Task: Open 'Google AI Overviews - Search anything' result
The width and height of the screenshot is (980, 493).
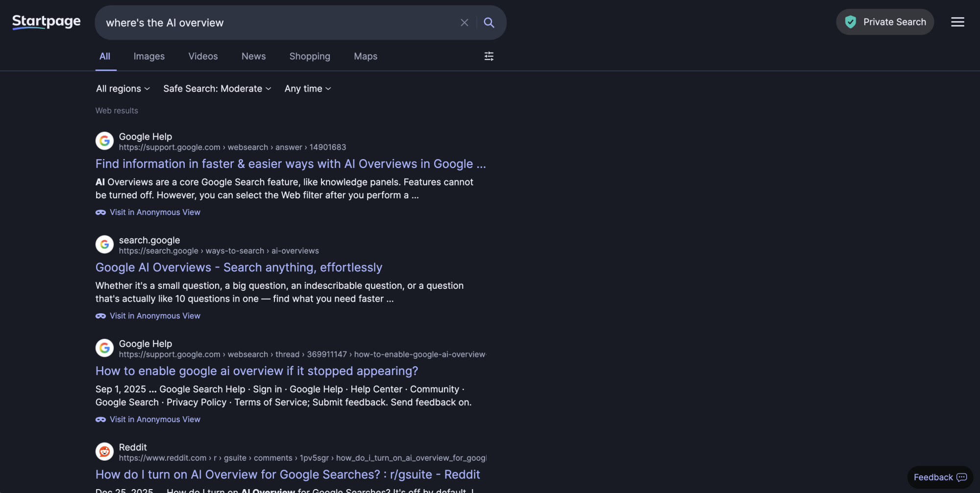Action: [239, 268]
